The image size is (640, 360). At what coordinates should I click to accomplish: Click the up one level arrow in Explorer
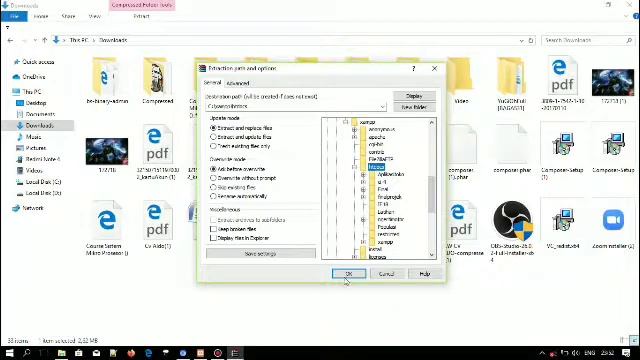[x=44, y=40]
